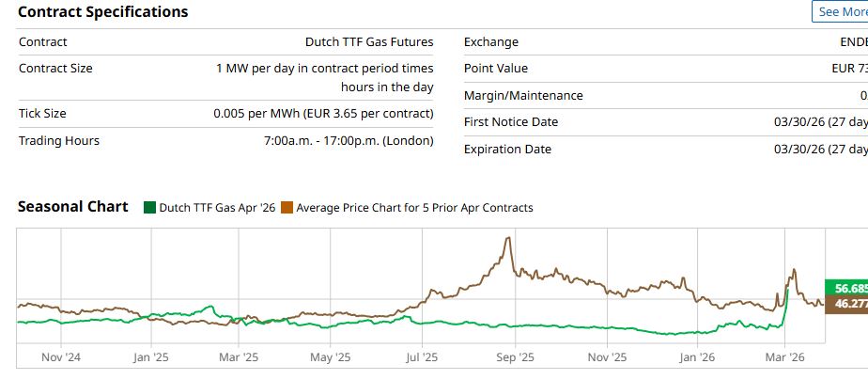Viewport: 868px width, 380px height.
Task: Click the Sep '25 axis label
Action: 514,357
